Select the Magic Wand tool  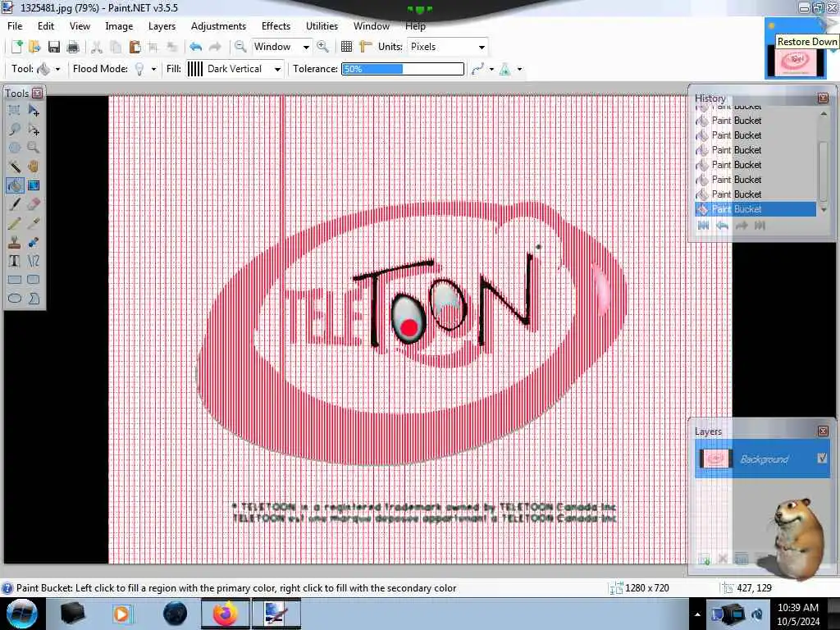pos(15,167)
